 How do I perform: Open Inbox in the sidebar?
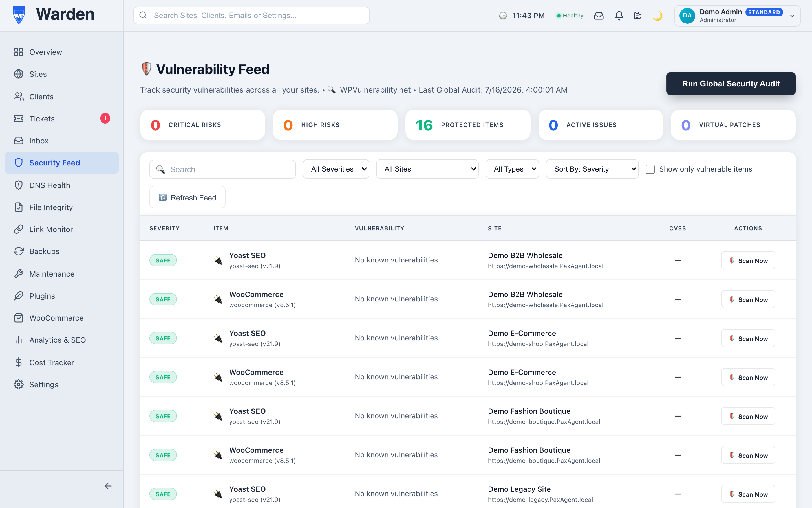62,141
